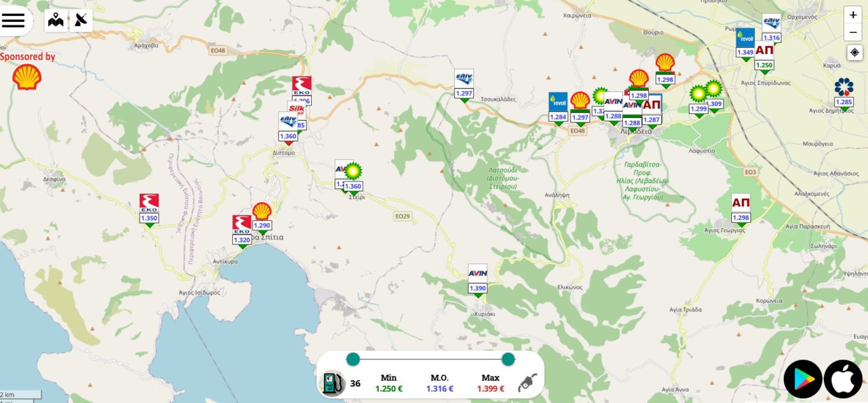Open the map view selector icon
This screenshot has height=403, width=868.
coord(56,21)
